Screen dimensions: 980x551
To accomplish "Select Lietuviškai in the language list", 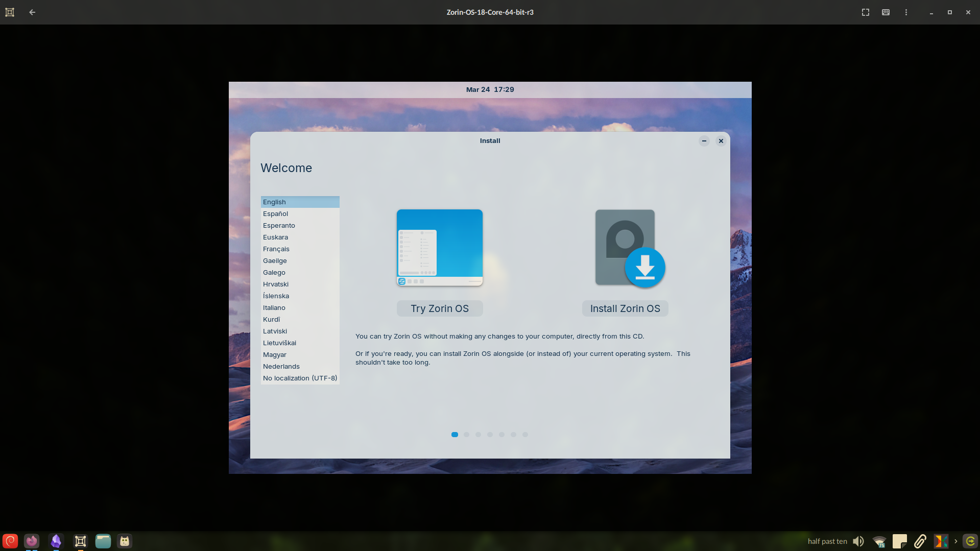I will [x=300, y=343].
